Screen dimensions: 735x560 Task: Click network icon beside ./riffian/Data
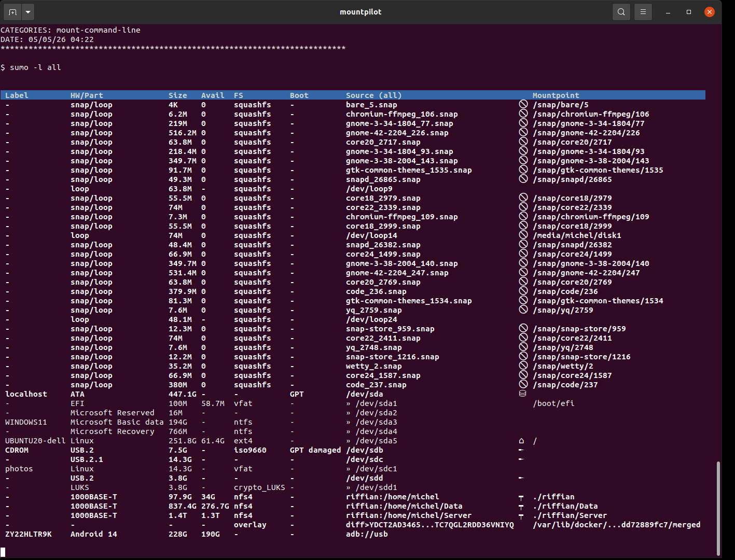coord(521,507)
